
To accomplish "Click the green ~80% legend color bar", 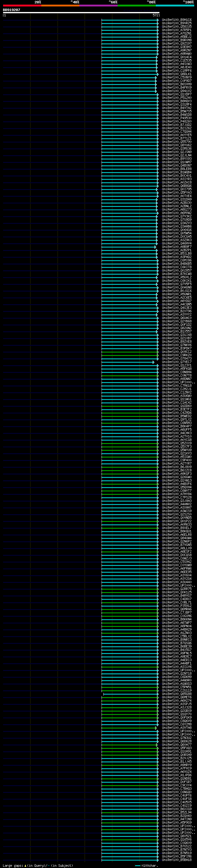I will click(137, 6).
